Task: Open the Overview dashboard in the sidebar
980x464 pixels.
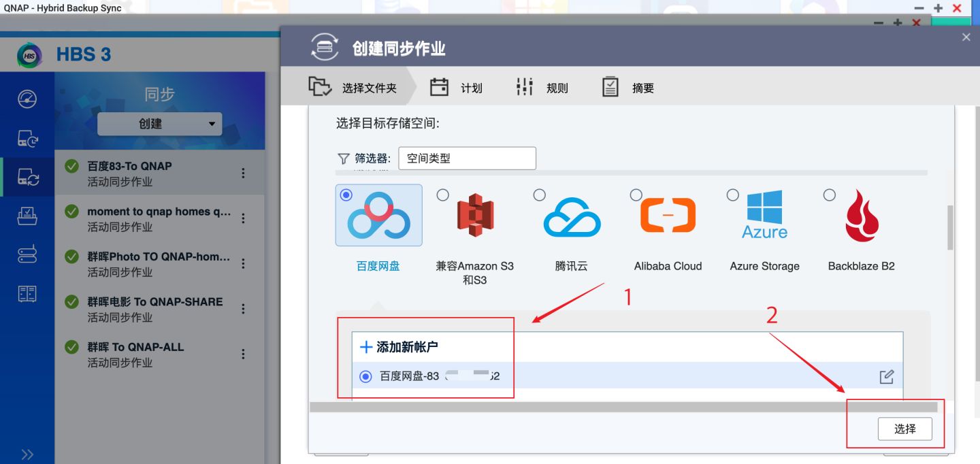Action: [x=27, y=98]
